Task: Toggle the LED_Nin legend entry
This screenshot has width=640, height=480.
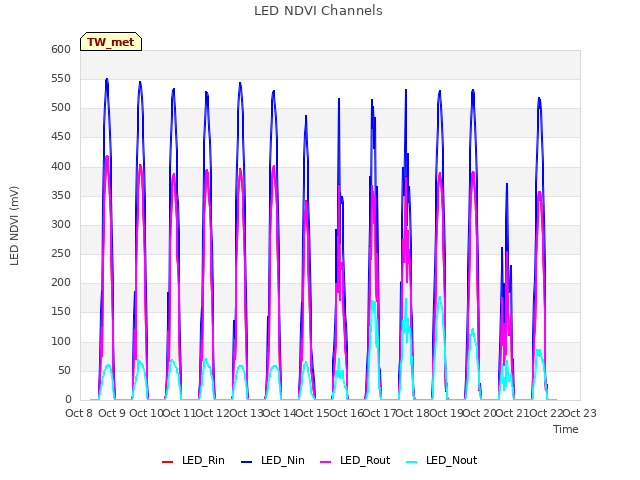Action: (x=273, y=460)
